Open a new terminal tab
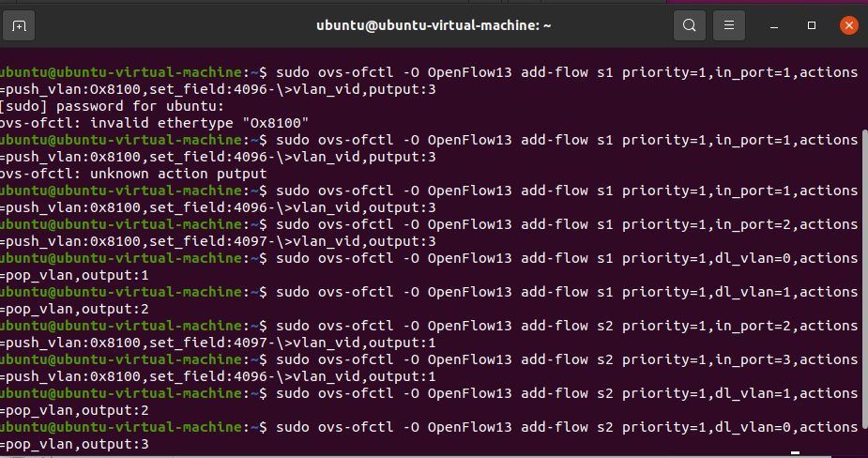The image size is (868, 458). click(19, 25)
